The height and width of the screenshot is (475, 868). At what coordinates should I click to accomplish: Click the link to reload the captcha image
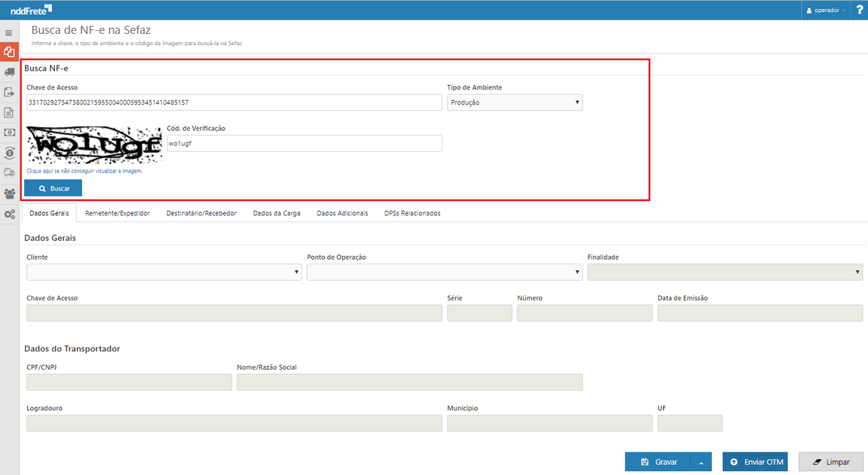(84, 171)
